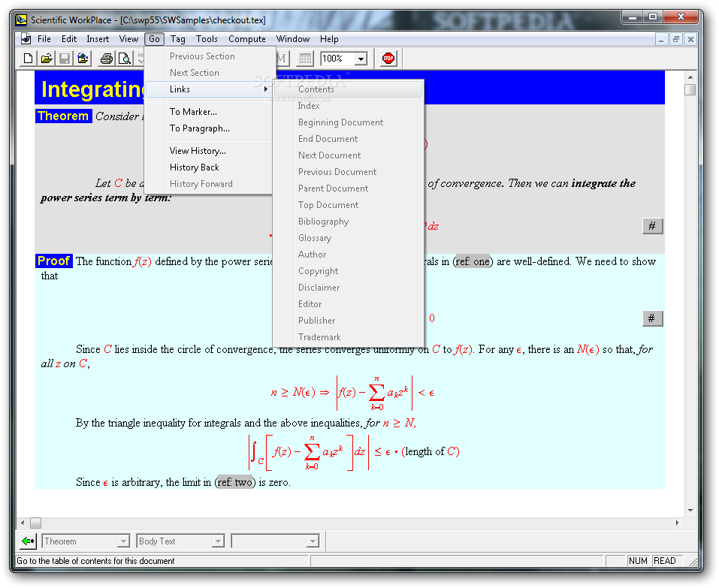Click the red Stop operation icon
Viewport: 719px width, 588px height.
coord(388,59)
